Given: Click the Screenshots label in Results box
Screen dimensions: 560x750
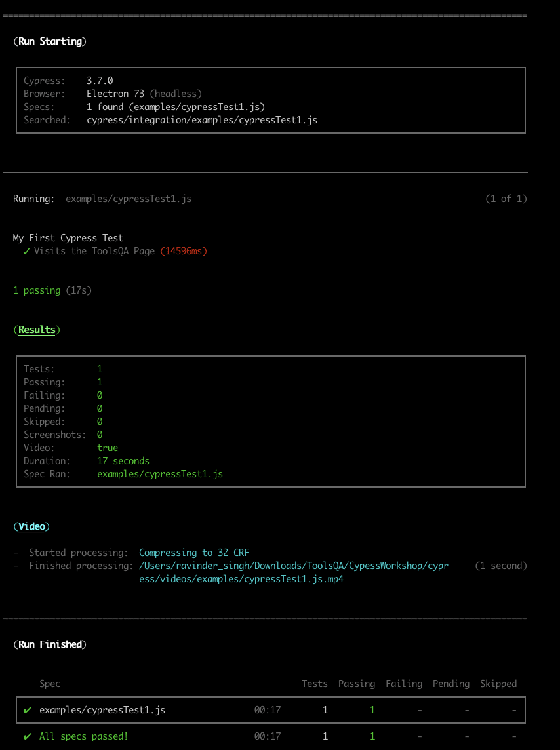Looking at the screenshot, I should click(55, 435).
